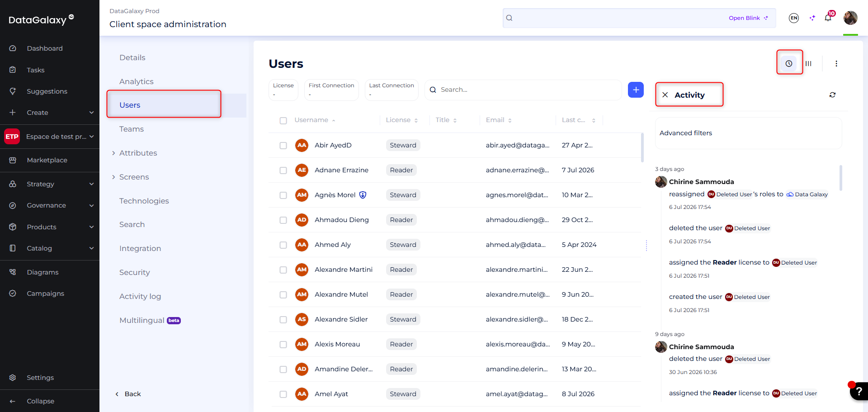
Task: Toggle the select-all users checkbox
Action: pos(283,121)
